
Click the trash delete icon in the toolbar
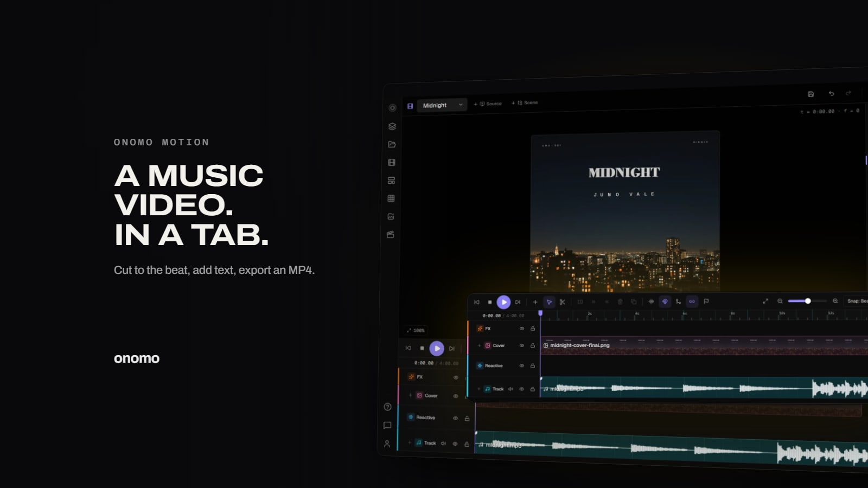620,302
